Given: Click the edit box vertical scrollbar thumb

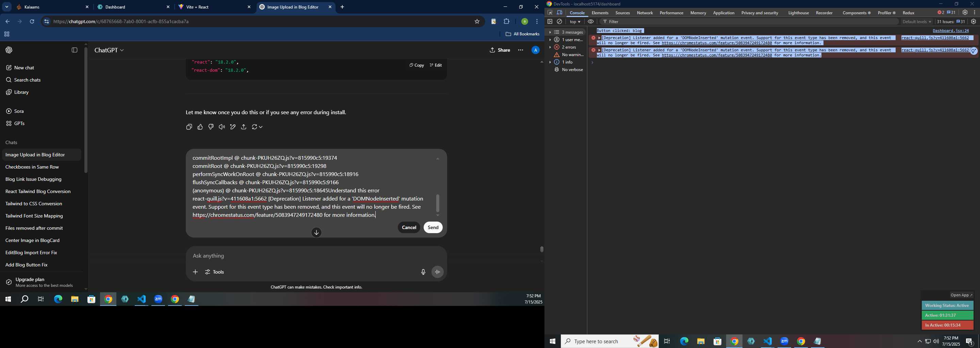Looking at the screenshot, I should pos(438,203).
